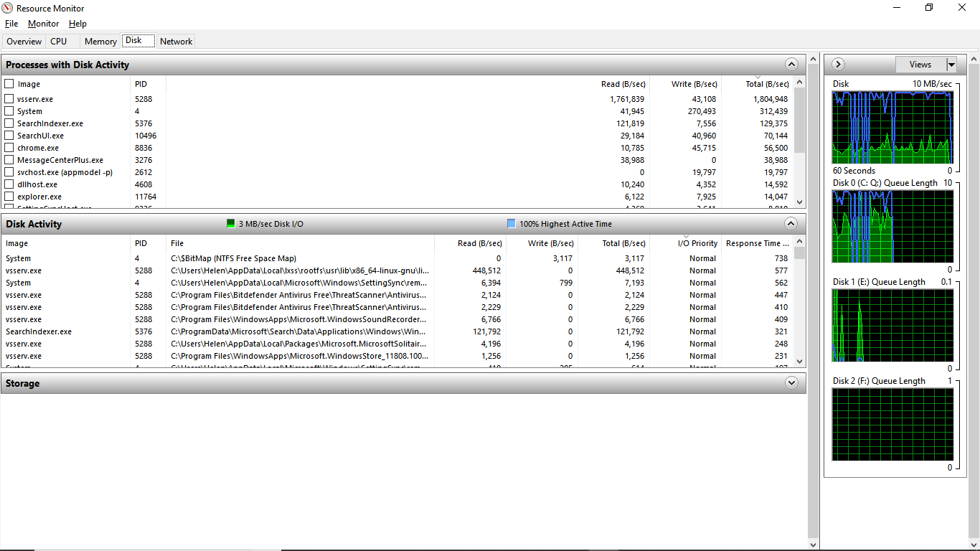
Task: Switch to the Memory tab
Action: [100, 42]
